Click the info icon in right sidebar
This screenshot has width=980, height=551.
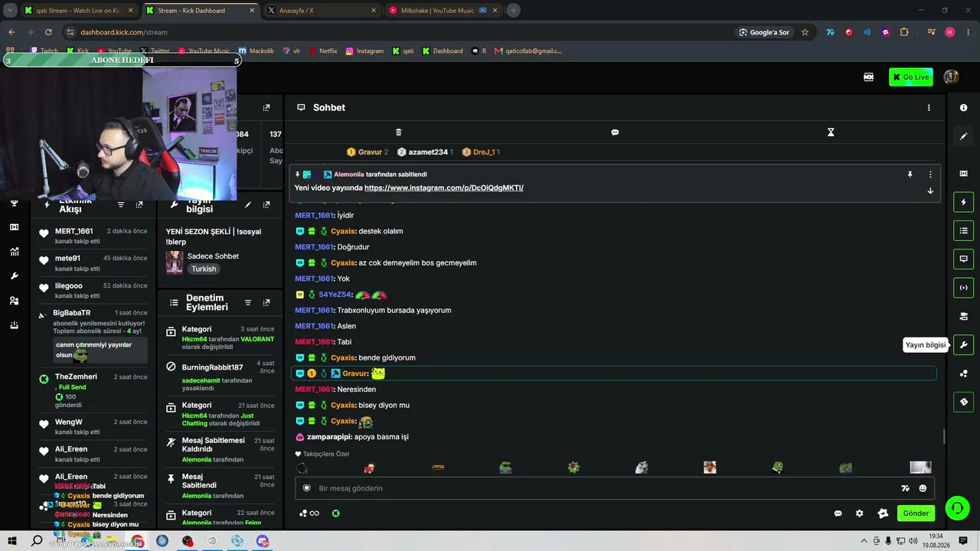point(963,108)
